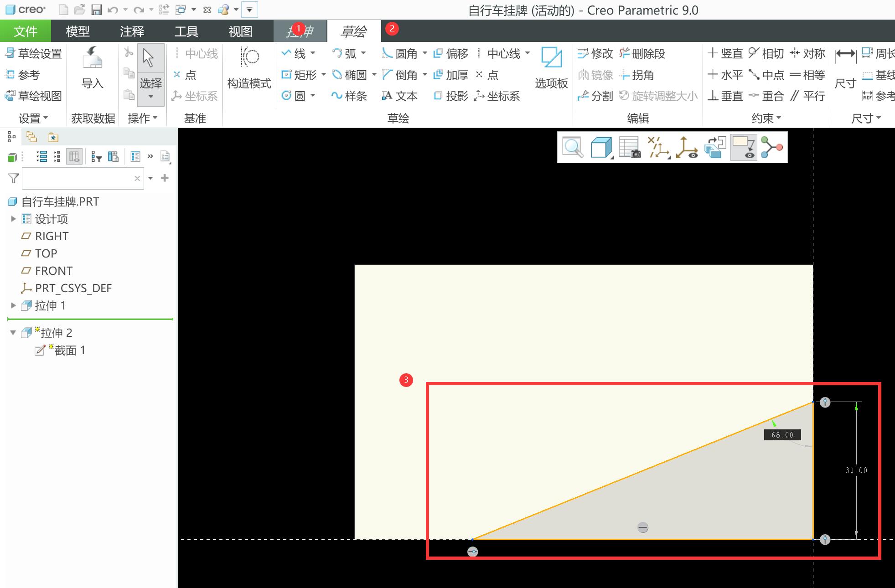The width and height of the screenshot is (895, 588).
Task: Click the model tree filter search field
Action: (x=78, y=178)
